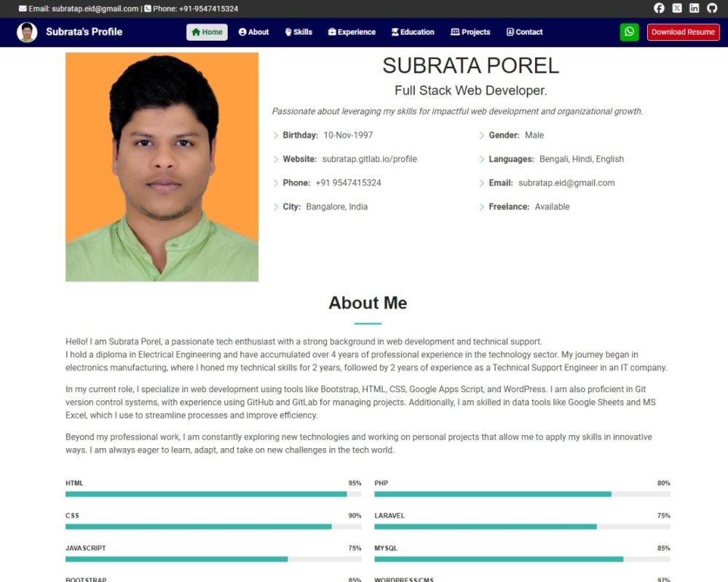Image resolution: width=728 pixels, height=582 pixels.
Task: Open the Facebook profile icon
Action: (x=659, y=8)
